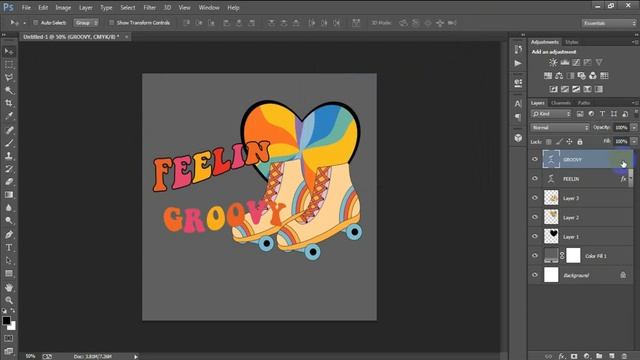The image size is (640, 360).
Task: Switch to the Styles tab
Action: click(571, 42)
